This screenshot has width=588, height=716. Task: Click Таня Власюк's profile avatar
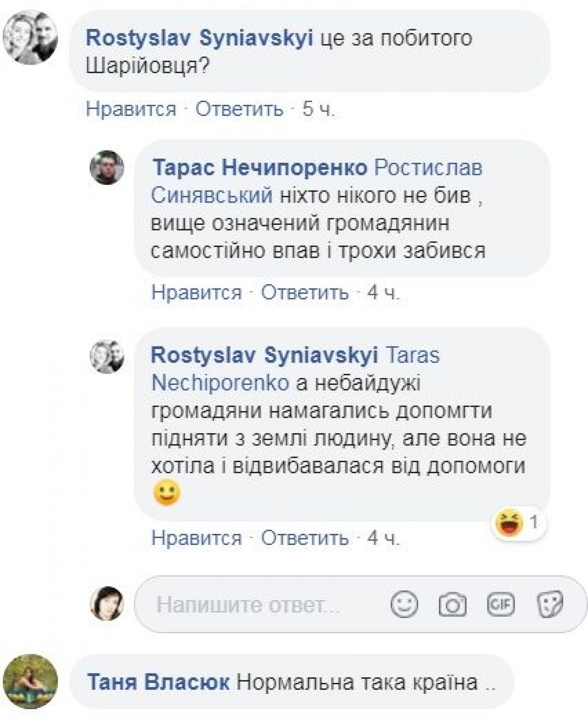click(30, 681)
